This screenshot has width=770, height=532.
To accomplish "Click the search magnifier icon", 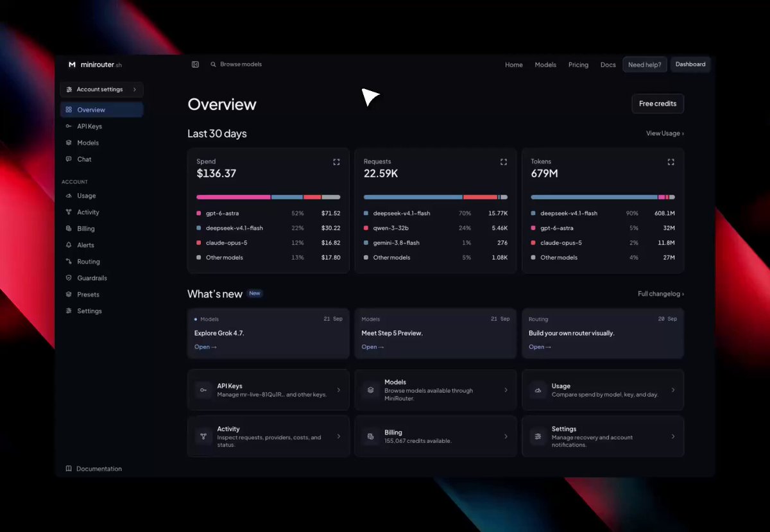I will tap(213, 64).
